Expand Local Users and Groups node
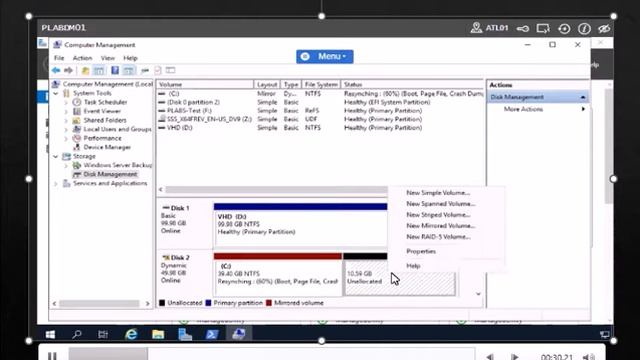The width and height of the screenshot is (640, 360). click(66, 129)
